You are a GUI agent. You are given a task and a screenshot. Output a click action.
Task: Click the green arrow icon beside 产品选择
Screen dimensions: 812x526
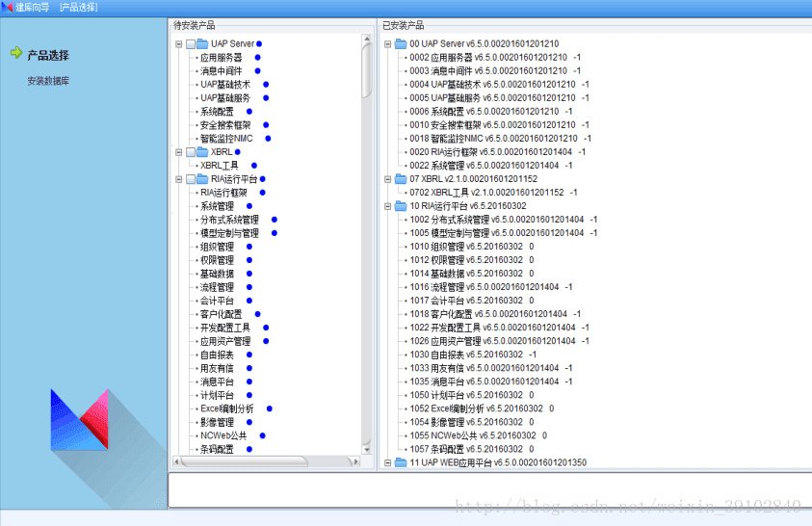pos(16,52)
